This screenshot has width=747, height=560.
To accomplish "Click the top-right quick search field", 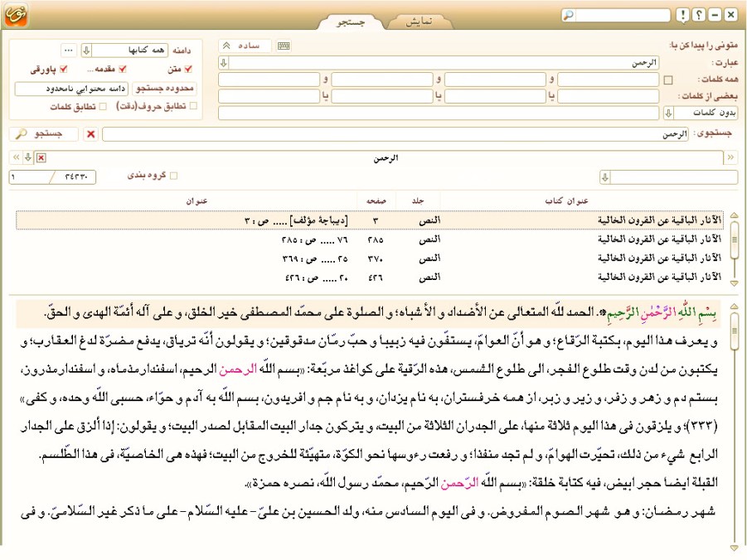I will pos(622,15).
